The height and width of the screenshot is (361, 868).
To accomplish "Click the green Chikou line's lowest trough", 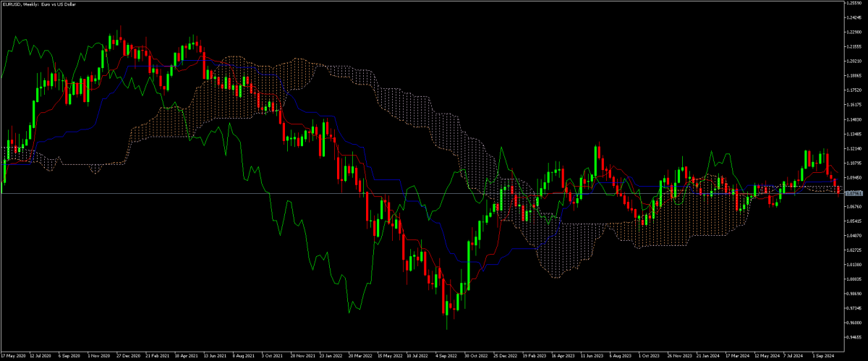I will tap(349, 313).
